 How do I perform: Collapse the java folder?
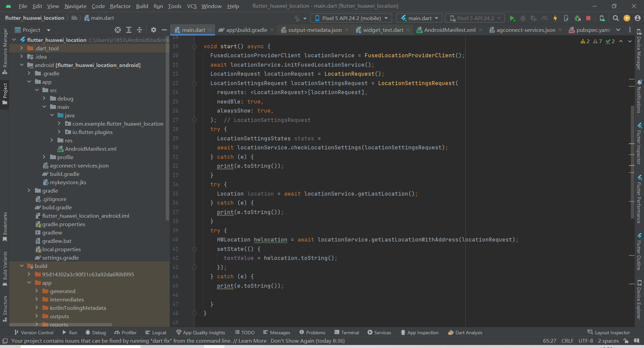[x=52, y=115]
